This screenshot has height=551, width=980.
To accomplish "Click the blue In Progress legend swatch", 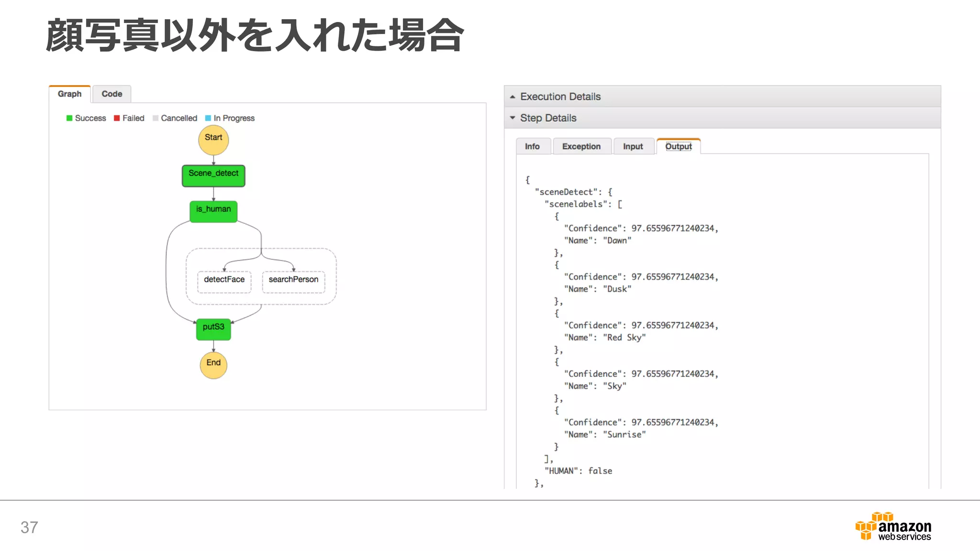I will click(208, 118).
